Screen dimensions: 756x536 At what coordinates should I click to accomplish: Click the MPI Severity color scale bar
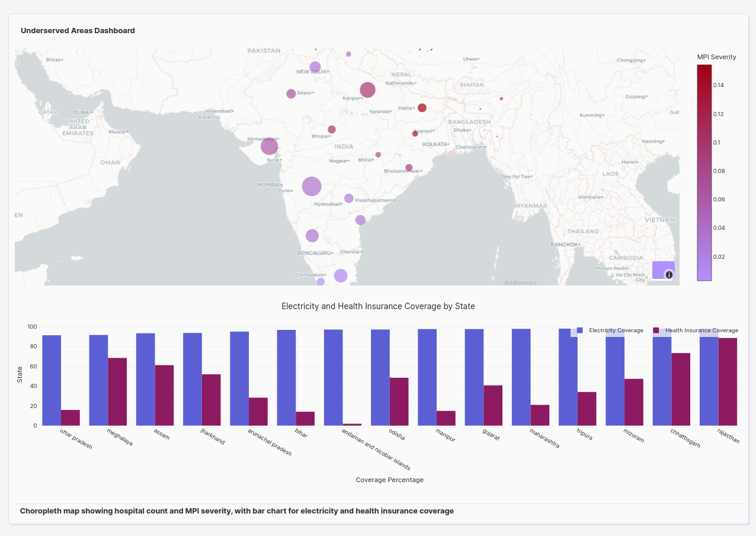tap(704, 172)
